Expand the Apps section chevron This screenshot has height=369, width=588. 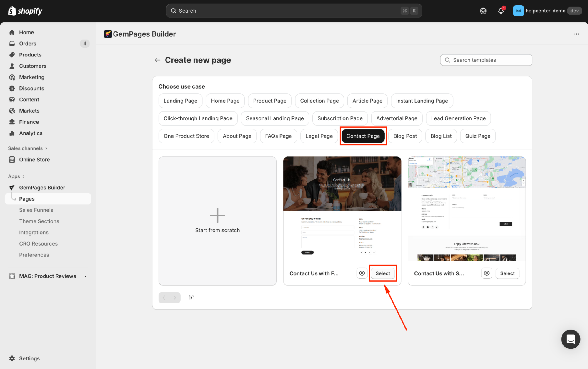[24, 176]
